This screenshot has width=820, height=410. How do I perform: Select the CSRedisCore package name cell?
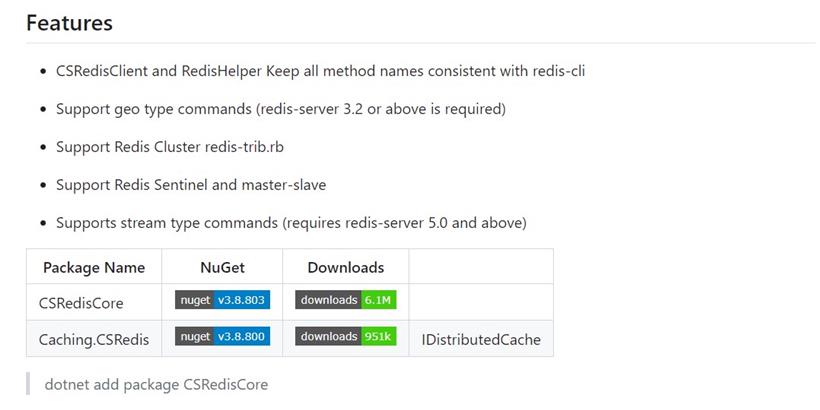coord(94,302)
